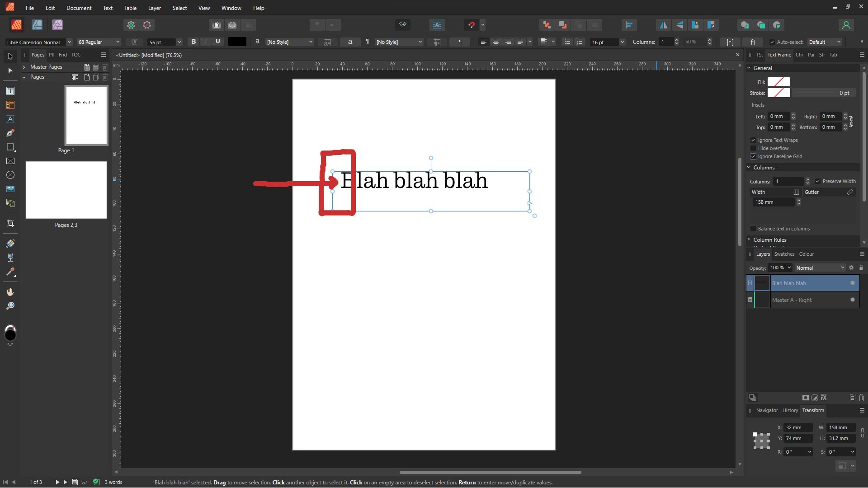
Task: Toggle Auto-select checkbox
Action: click(x=772, y=42)
